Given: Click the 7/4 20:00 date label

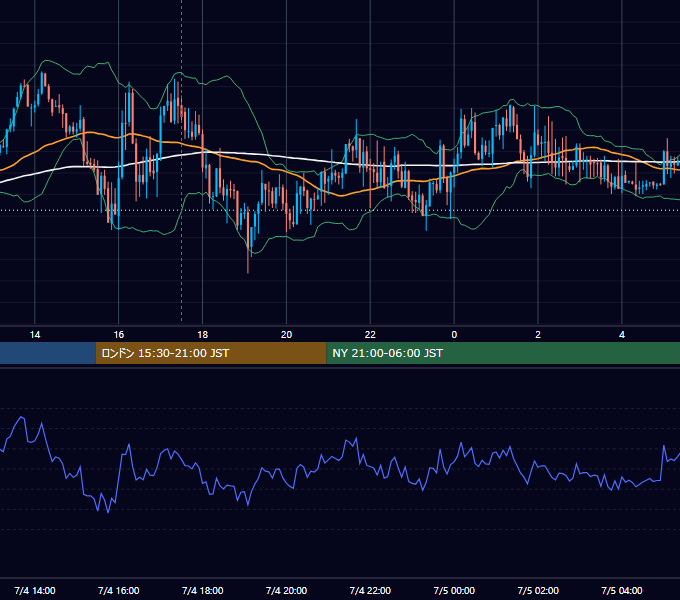Looking at the screenshot, I should [x=286, y=590].
